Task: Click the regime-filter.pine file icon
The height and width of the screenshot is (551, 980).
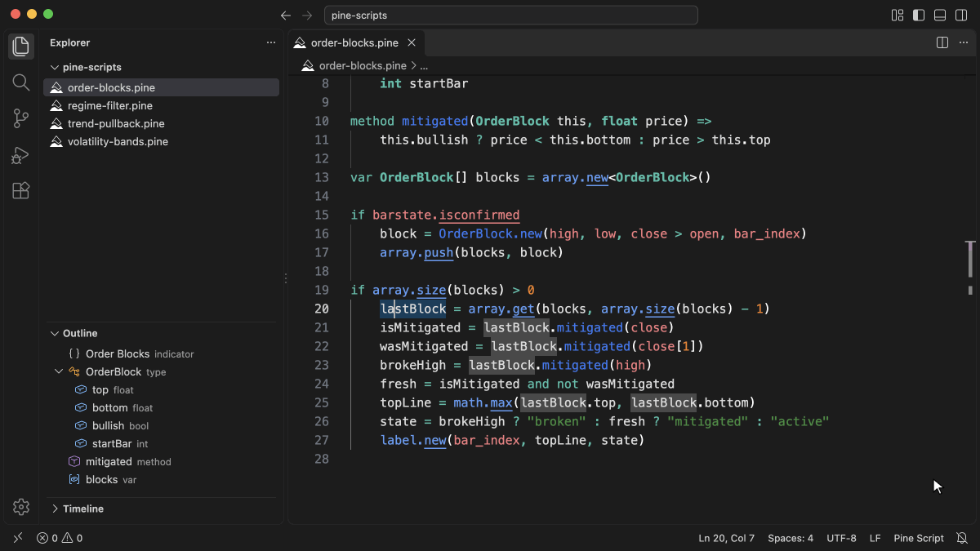Action: [56, 105]
